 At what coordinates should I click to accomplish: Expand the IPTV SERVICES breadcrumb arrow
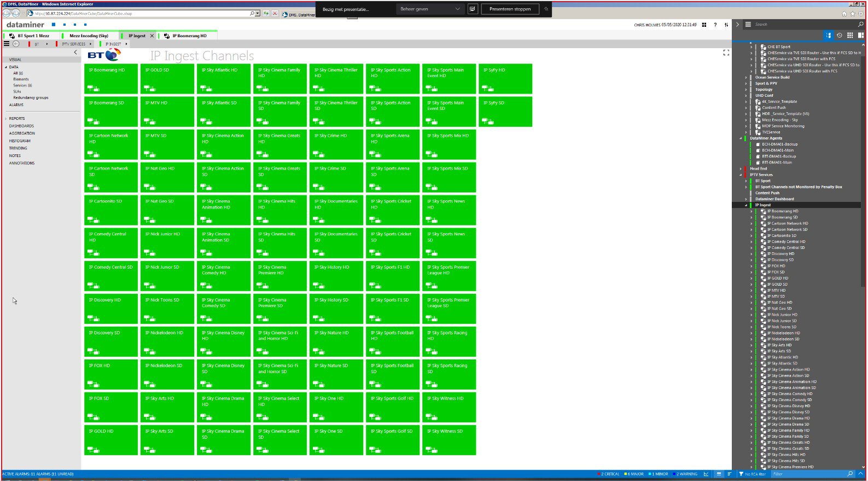tap(90, 44)
